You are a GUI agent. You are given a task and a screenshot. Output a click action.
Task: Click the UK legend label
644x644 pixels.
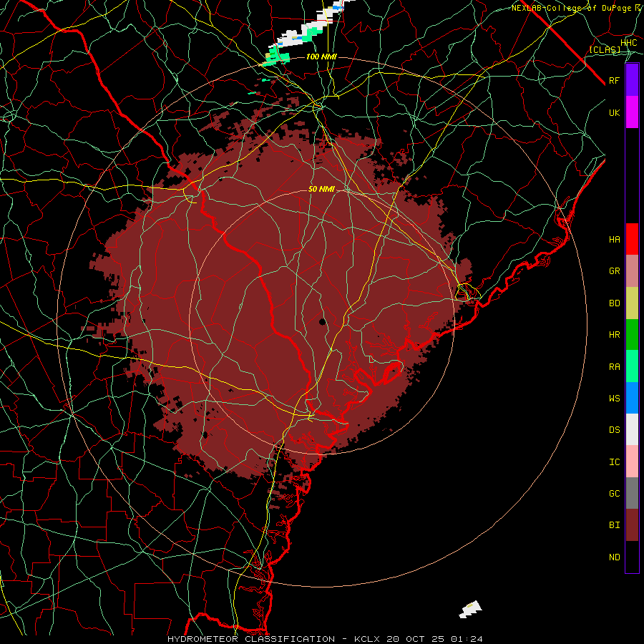tap(615, 113)
